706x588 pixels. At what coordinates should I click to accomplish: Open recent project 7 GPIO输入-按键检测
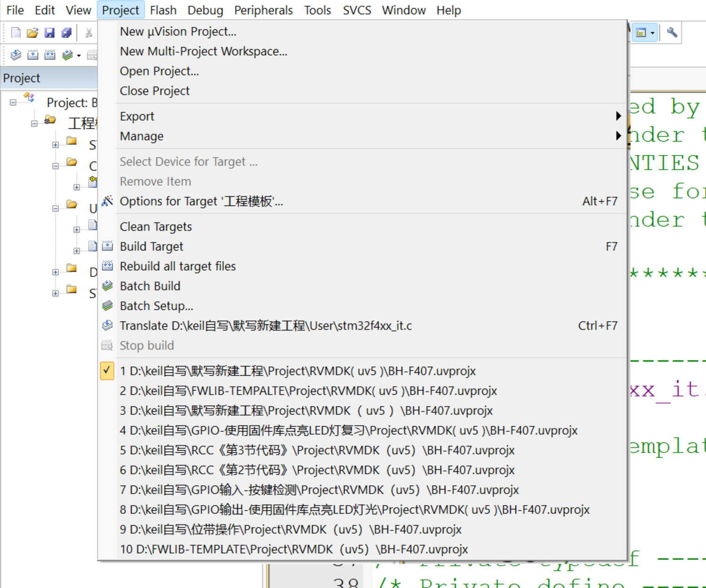click(x=362, y=489)
